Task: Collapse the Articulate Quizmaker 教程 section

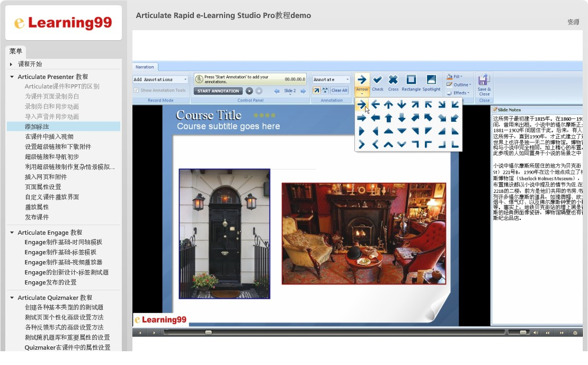Action: tap(12, 298)
